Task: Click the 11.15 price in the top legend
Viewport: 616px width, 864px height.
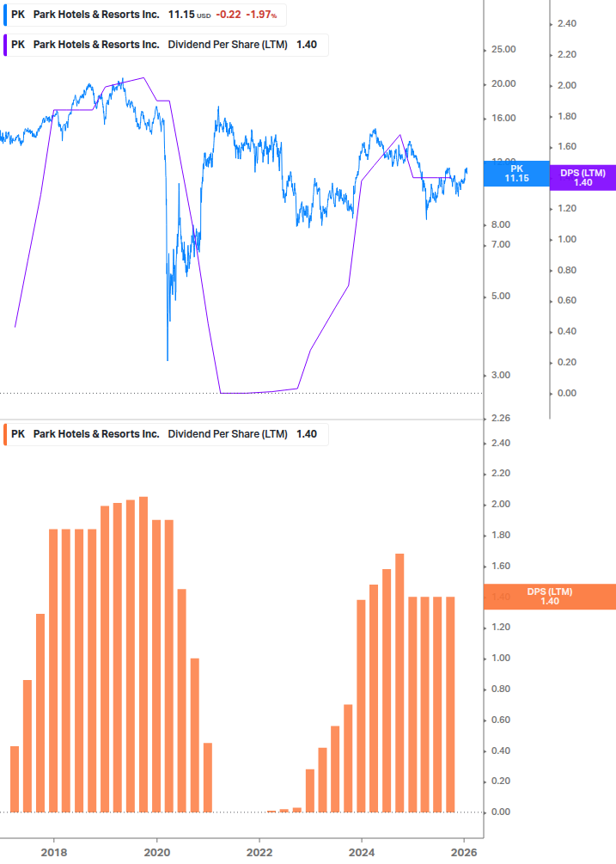Action: pos(181,15)
